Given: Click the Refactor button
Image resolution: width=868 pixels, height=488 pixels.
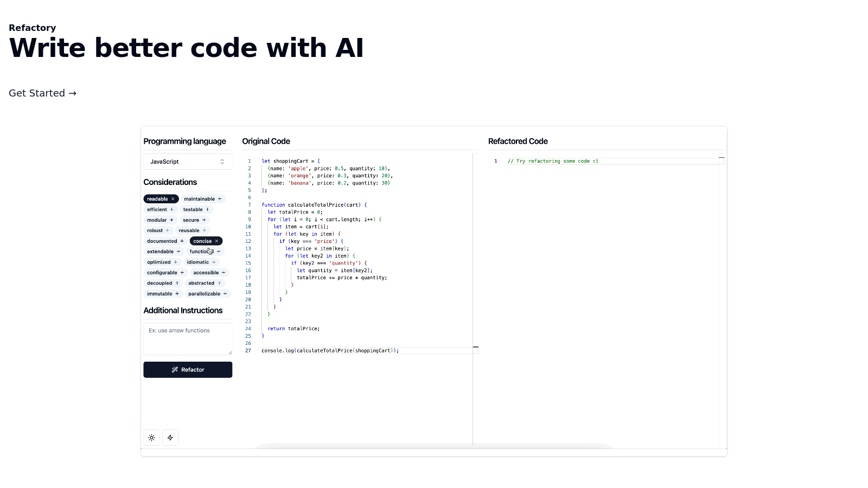Looking at the screenshot, I should click(x=188, y=370).
